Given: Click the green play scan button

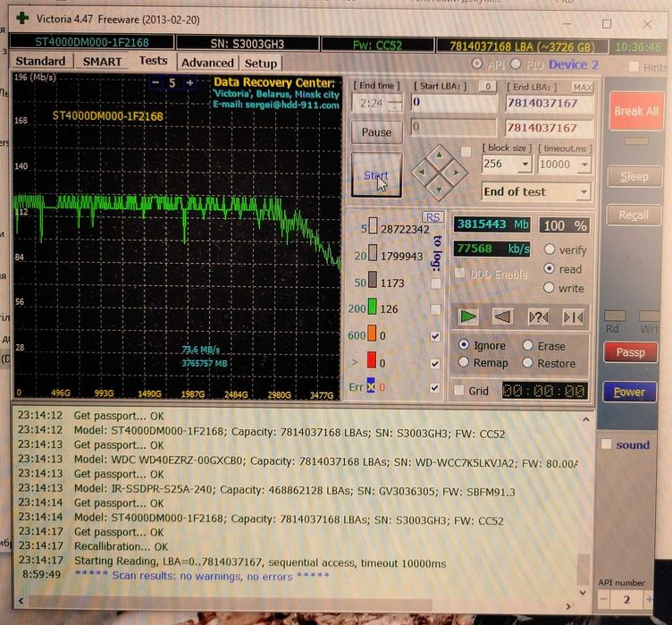Looking at the screenshot, I should click(x=467, y=317).
